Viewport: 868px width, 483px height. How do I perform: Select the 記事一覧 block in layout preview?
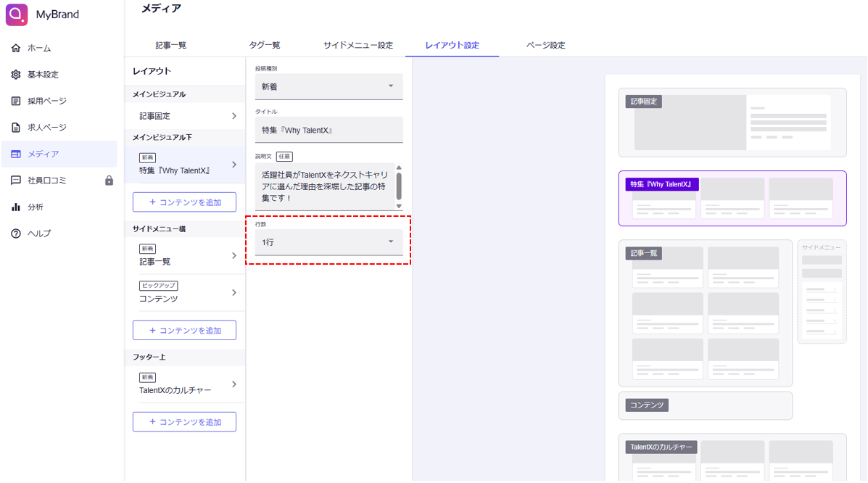point(705,313)
